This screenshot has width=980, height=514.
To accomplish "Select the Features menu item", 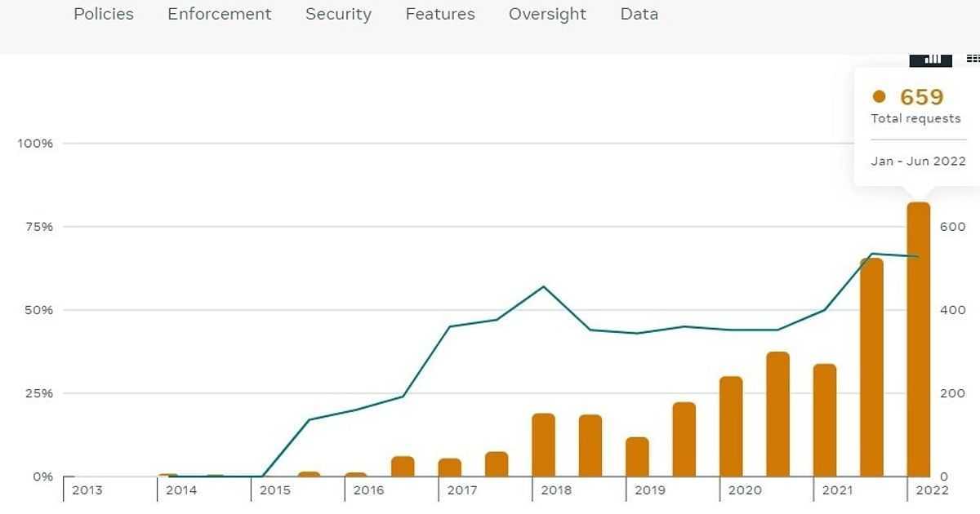I will click(440, 14).
